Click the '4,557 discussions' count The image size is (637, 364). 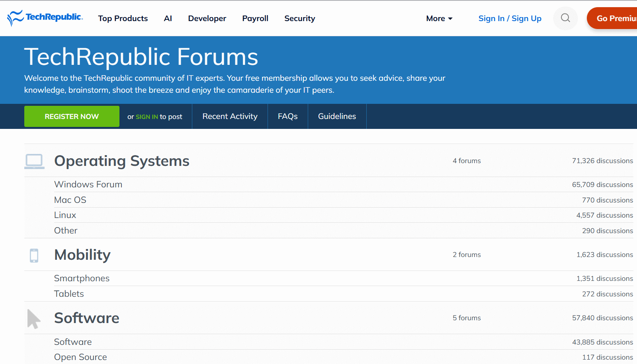coord(605,215)
